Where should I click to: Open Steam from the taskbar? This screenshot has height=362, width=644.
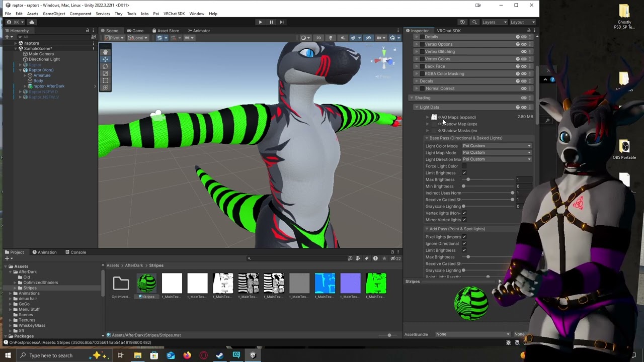pos(220,355)
